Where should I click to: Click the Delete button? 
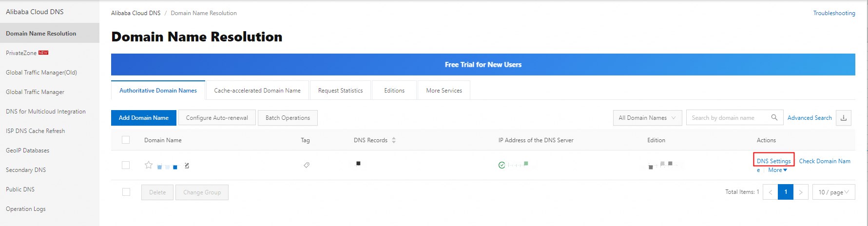[157, 192]
